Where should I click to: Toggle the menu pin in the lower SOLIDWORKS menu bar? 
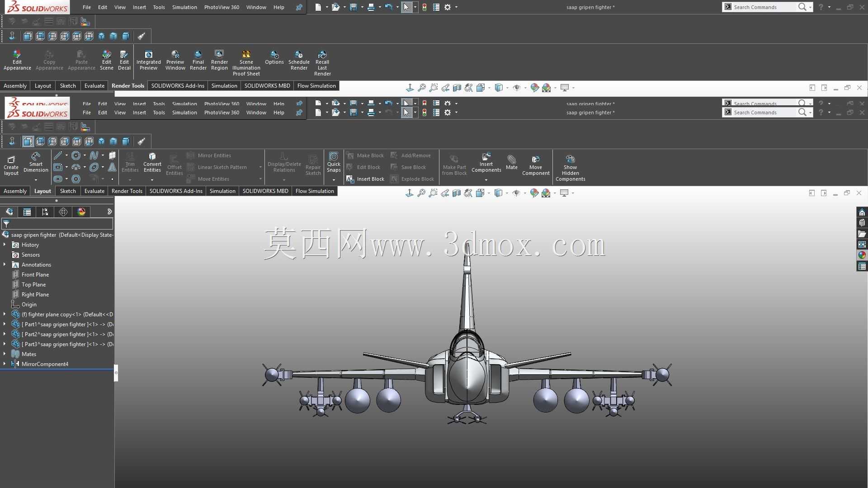pyautogui.click(x=299, y=113)
